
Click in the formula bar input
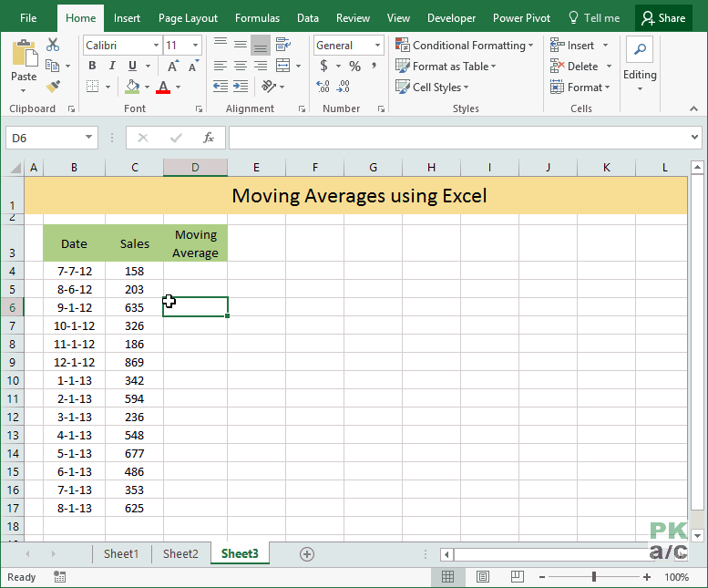click(x=458, y=138)
